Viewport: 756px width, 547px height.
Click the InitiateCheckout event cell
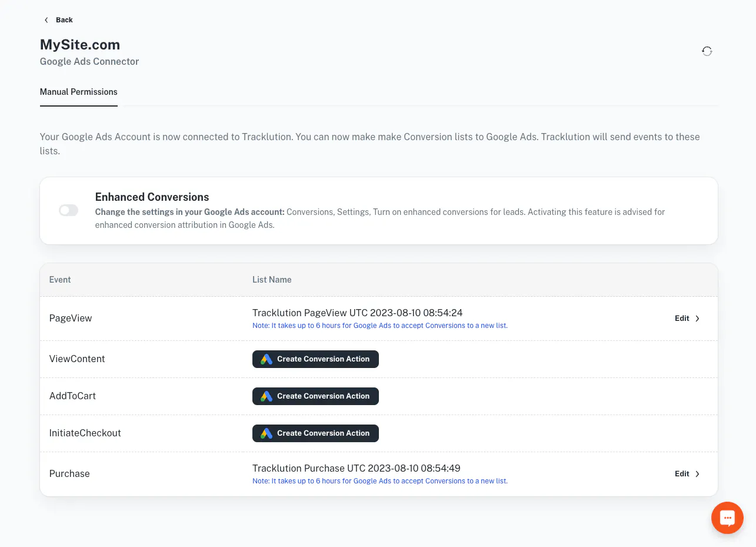point(85,433)
